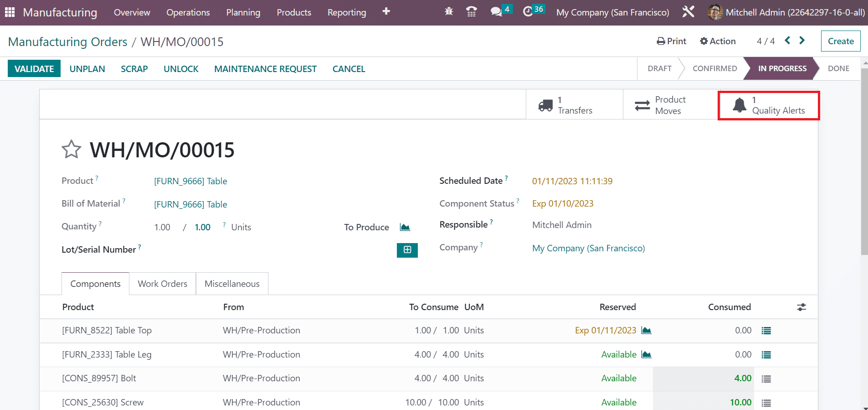Go to next record arrow

point(802,41)
